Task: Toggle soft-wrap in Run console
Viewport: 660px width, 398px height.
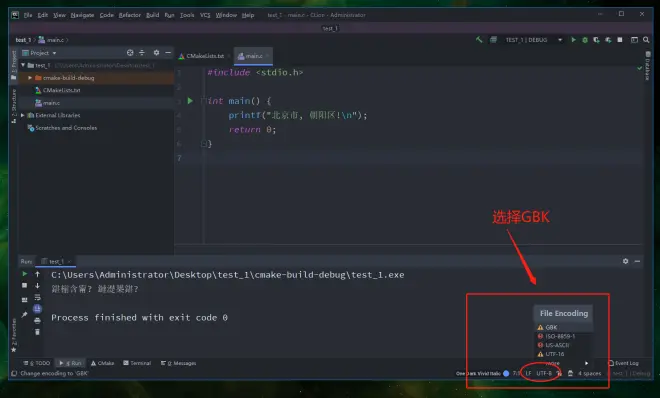Action: (37, 297)
